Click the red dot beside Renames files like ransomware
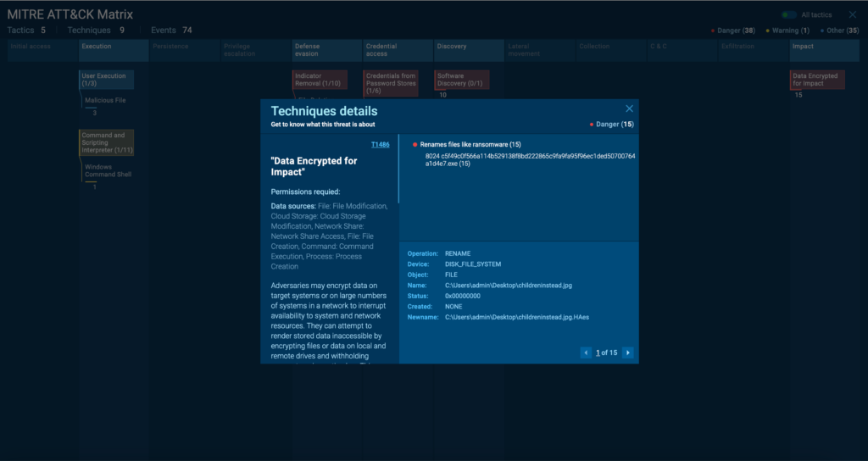The image size is (868, 461). point(415,145)
